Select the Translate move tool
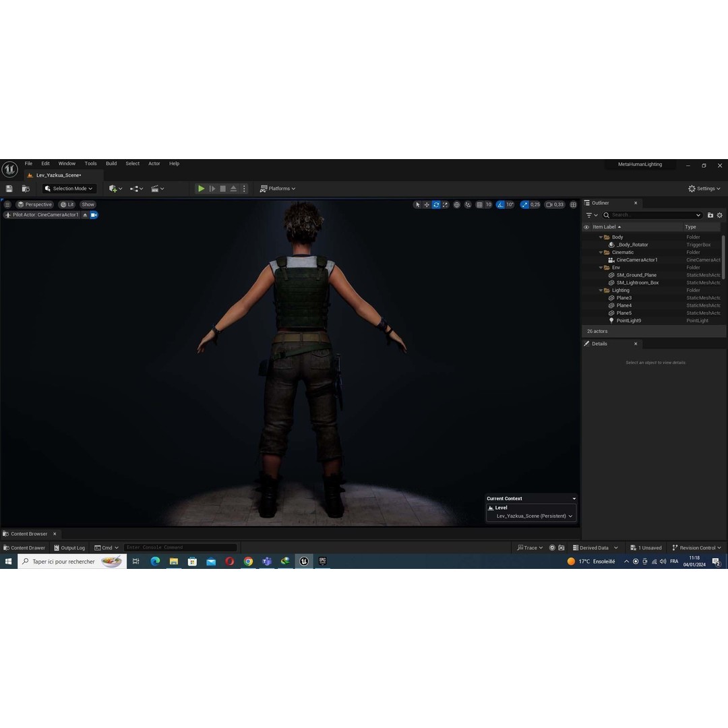The height and width of the screenshot is (728, 728). pos(427,204)
